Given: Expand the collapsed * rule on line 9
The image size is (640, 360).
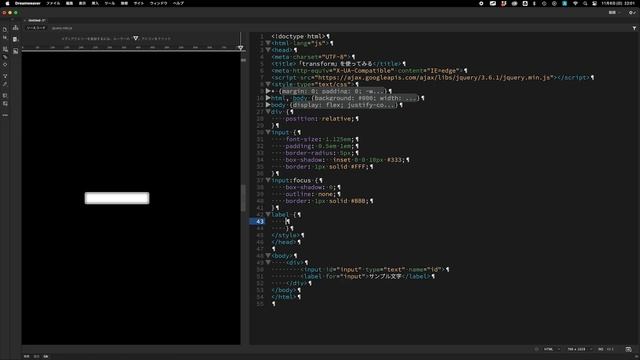Looking at the screenshot, I should tap(268, 91).
